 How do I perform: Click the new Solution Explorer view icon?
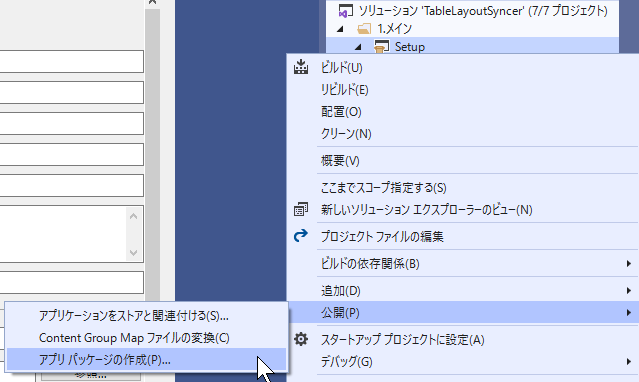click(x=301, y=210)
